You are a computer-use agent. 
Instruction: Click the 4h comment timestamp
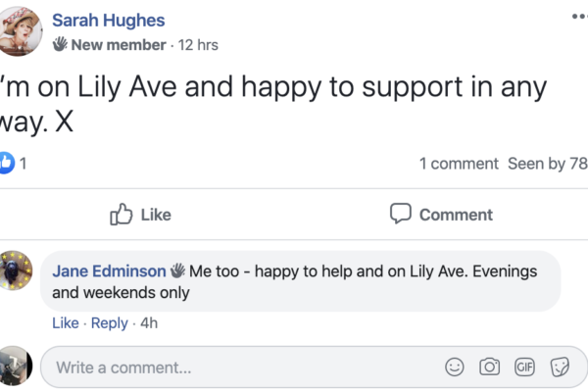coord(149,323)
